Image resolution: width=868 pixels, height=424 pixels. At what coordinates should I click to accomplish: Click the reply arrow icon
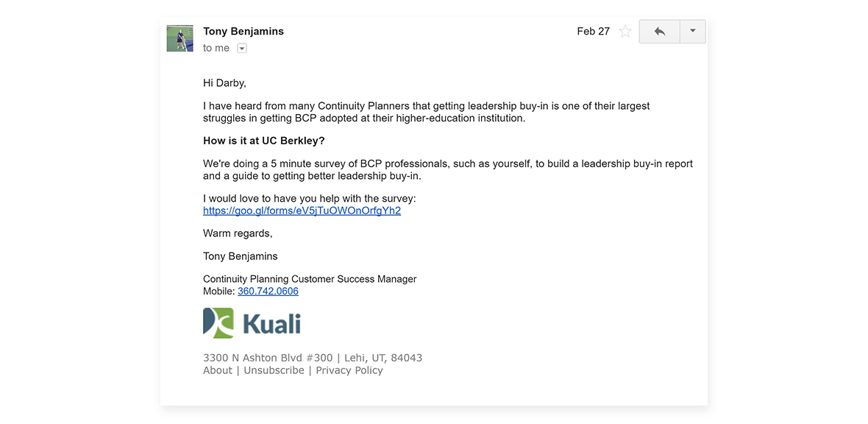(659, 32)
